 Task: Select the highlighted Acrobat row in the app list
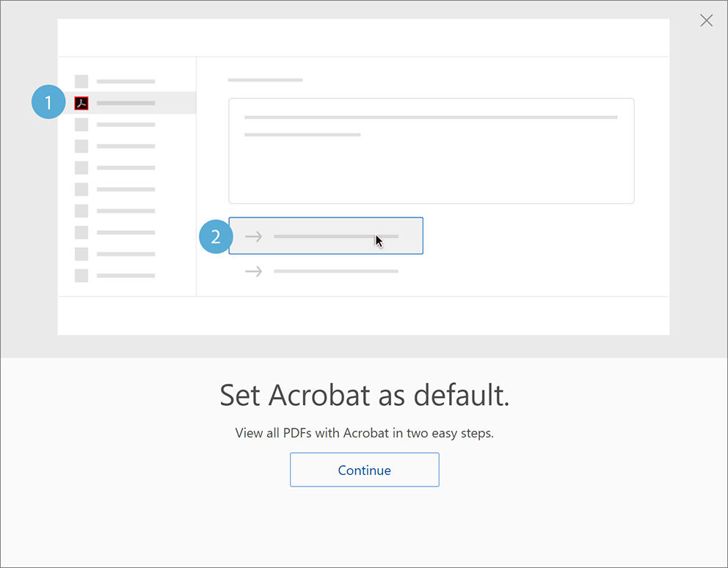point(132,103)
